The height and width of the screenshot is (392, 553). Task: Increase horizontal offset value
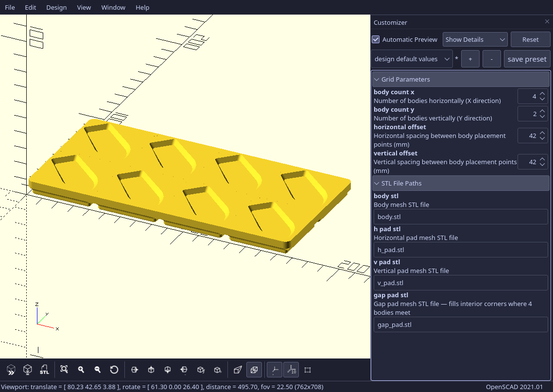542,133
